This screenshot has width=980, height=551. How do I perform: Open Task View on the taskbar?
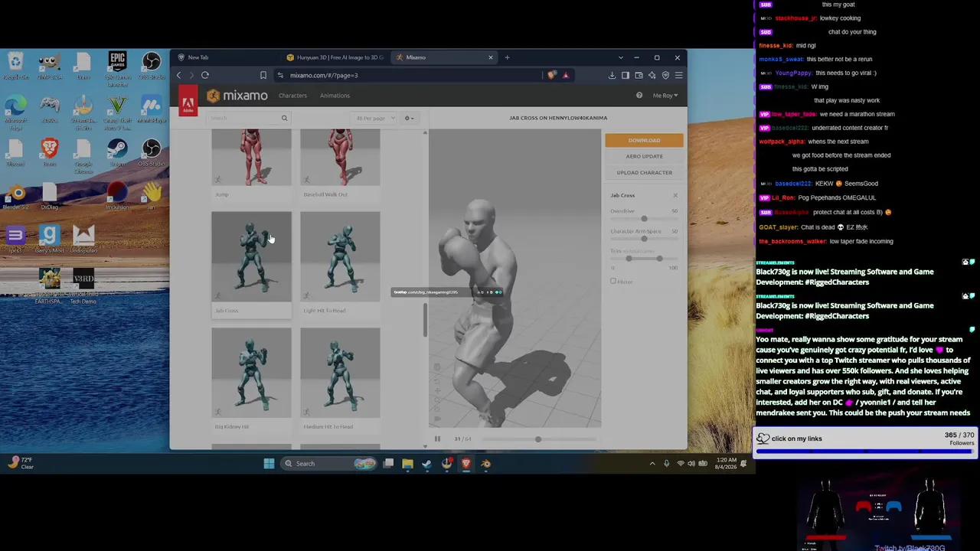click(388, 463)
